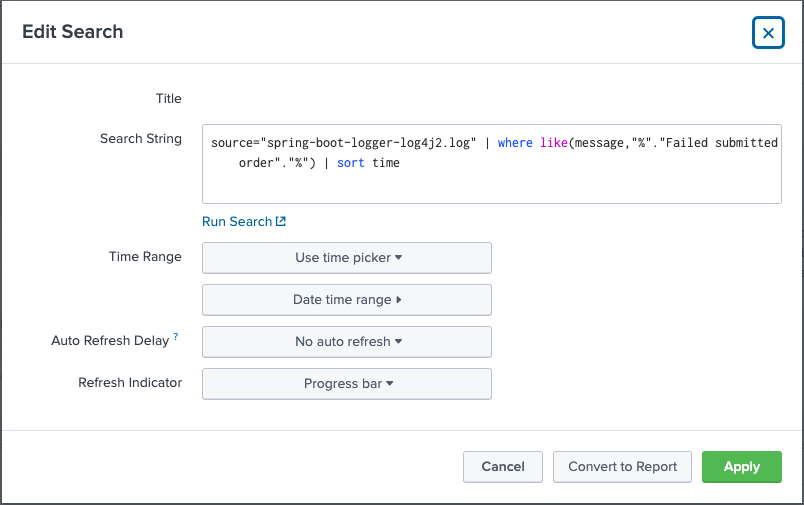Image resolution: width=804 pixels, height=505 pixels.
Task: Click the caret beside Progress bar
Action: pos(390,384)
